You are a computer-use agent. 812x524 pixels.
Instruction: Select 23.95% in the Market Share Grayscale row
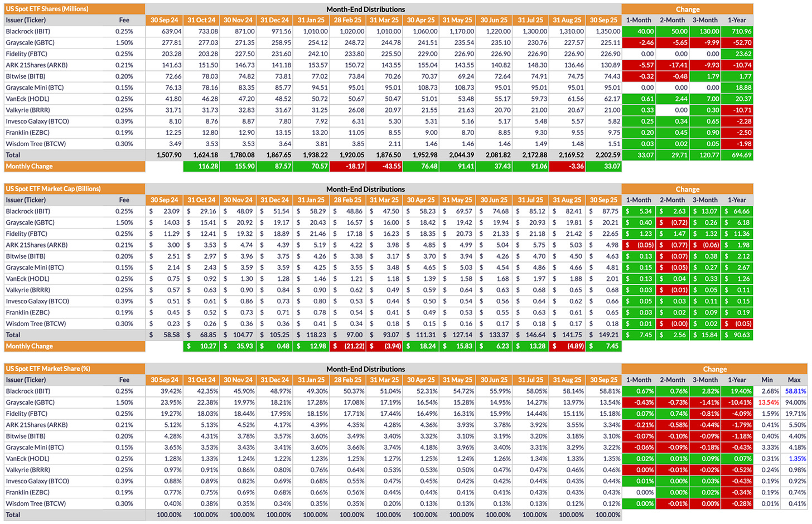pyautogui.click(x=171, y=402)
